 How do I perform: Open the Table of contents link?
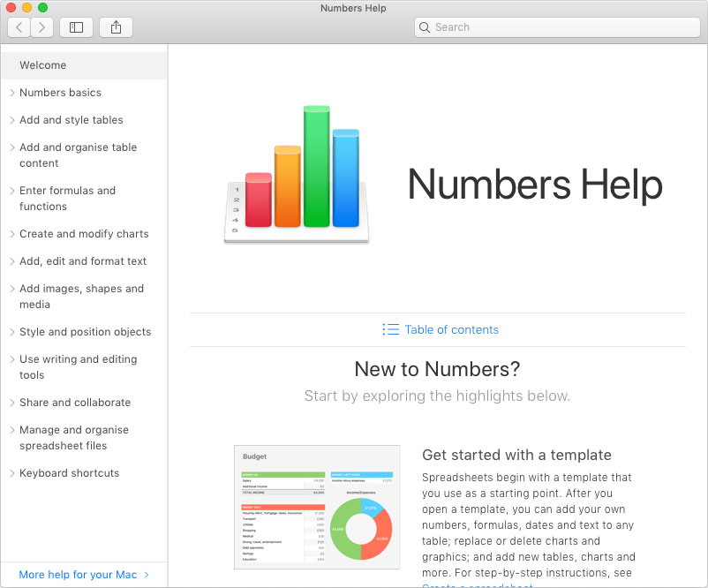point(451,329)
